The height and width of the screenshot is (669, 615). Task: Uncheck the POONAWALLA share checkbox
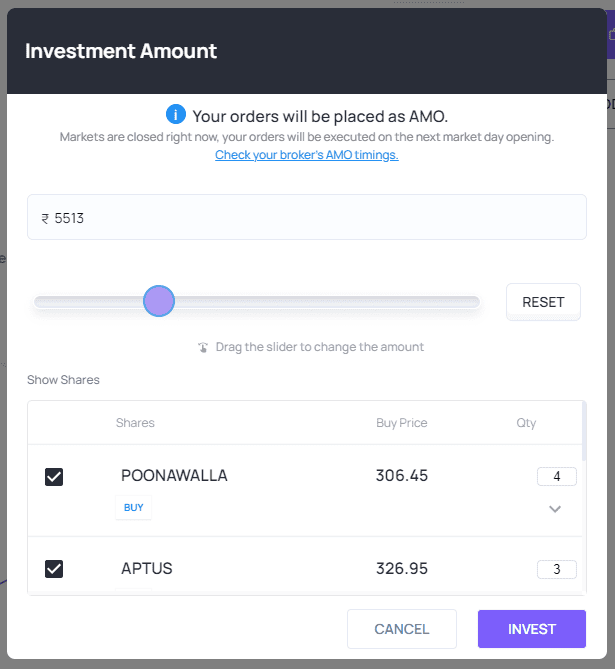click(54, 477)
